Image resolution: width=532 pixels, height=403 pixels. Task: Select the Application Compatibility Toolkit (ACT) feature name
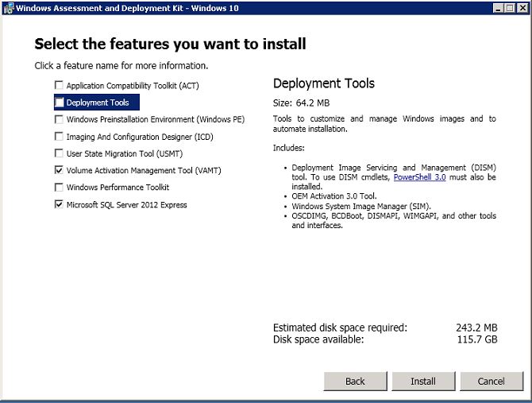(x=133, y=86)
